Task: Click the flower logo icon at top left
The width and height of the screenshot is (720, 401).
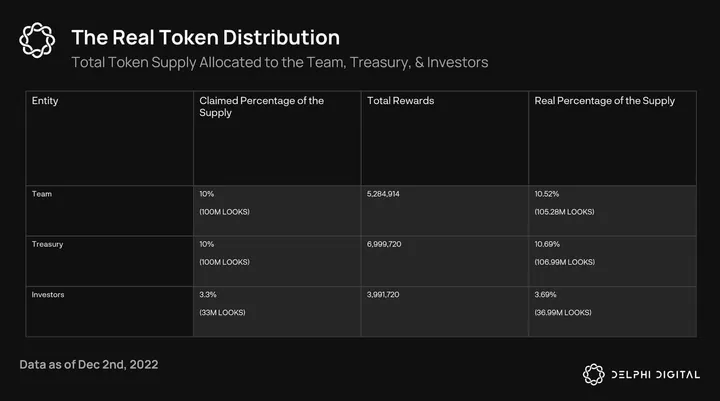Action: (x=38, y=41)
